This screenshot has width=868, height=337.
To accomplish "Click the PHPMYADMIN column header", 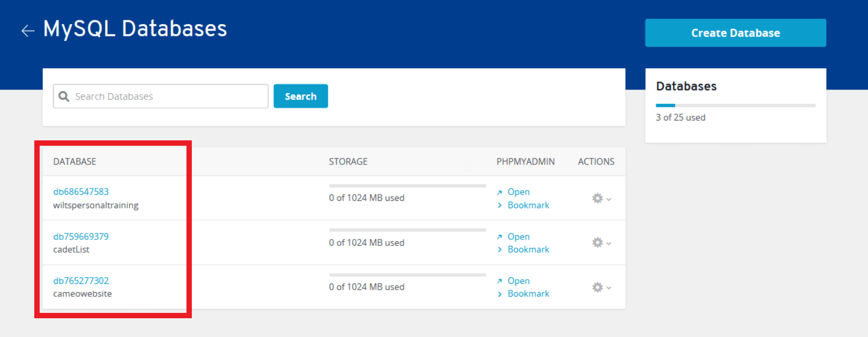I will (526, 161).
